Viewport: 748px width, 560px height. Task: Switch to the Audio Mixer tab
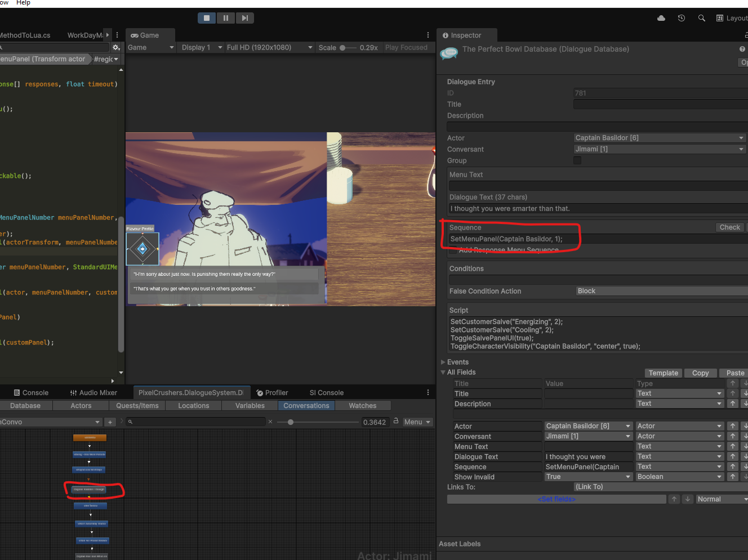[93, 392]
